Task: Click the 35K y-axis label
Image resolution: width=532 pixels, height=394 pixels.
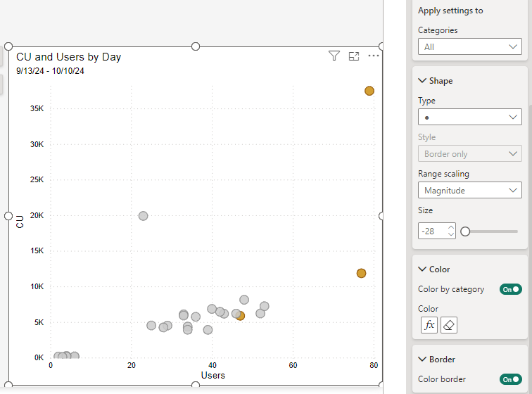Action: pos(37,108)
